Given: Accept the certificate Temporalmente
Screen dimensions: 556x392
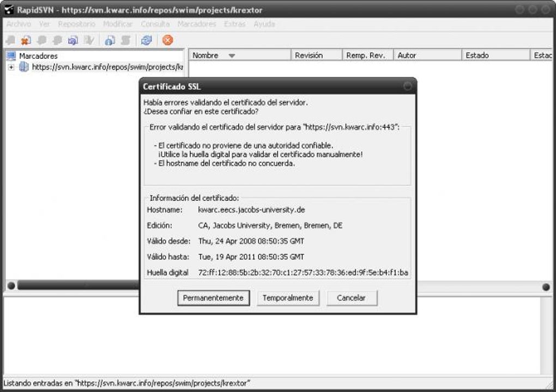Looking at the screenshot, I should [288, 298].
